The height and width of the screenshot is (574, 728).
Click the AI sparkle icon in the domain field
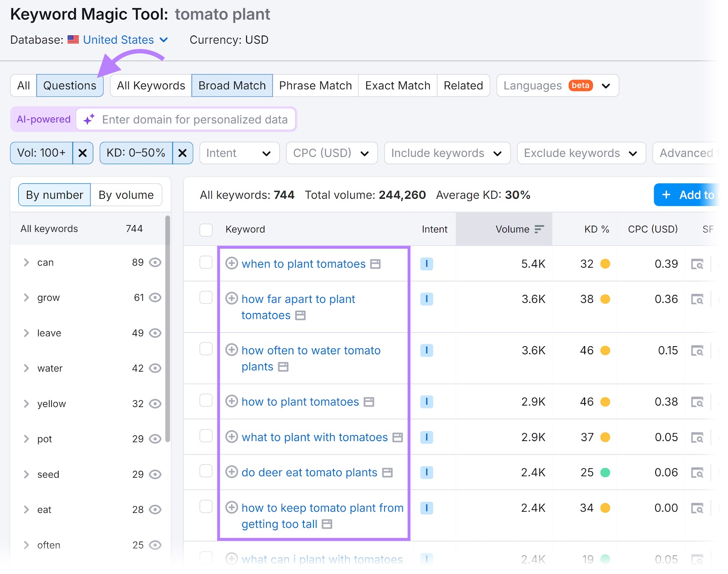coord(88,120)
